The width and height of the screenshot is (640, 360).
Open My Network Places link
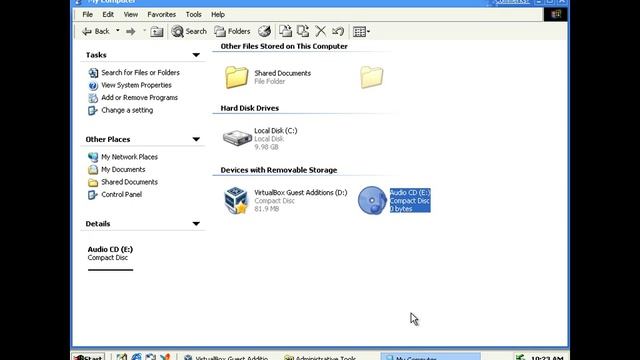click(x=129, y=157)
